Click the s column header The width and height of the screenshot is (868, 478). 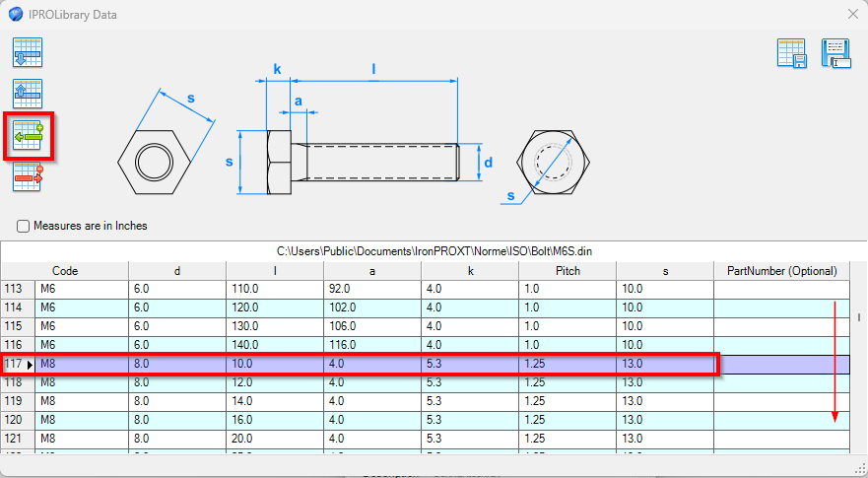click(664, 271)
